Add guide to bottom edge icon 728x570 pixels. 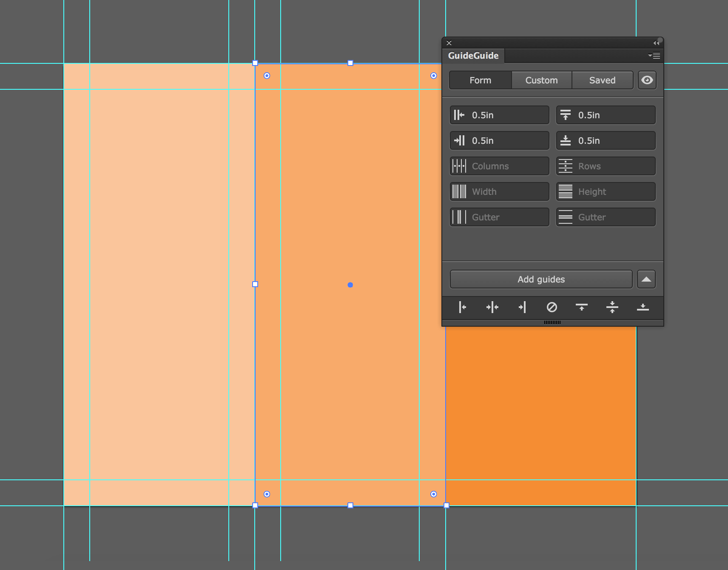coord(643,307)
